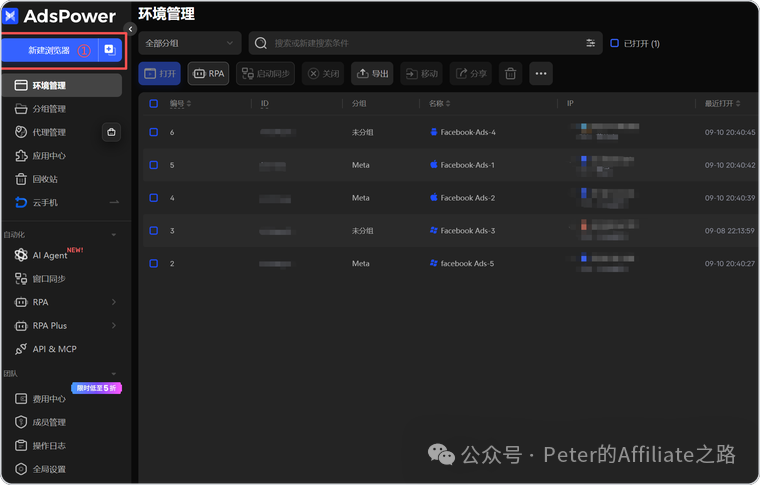
Task: Open 代理管理 in the sidebar
Action: (x=49, y=132)
